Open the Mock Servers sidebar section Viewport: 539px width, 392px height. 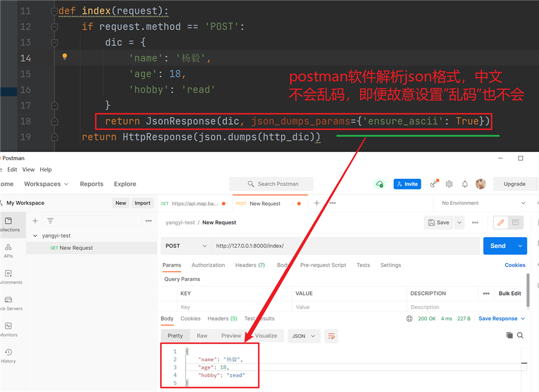(8, 303)
